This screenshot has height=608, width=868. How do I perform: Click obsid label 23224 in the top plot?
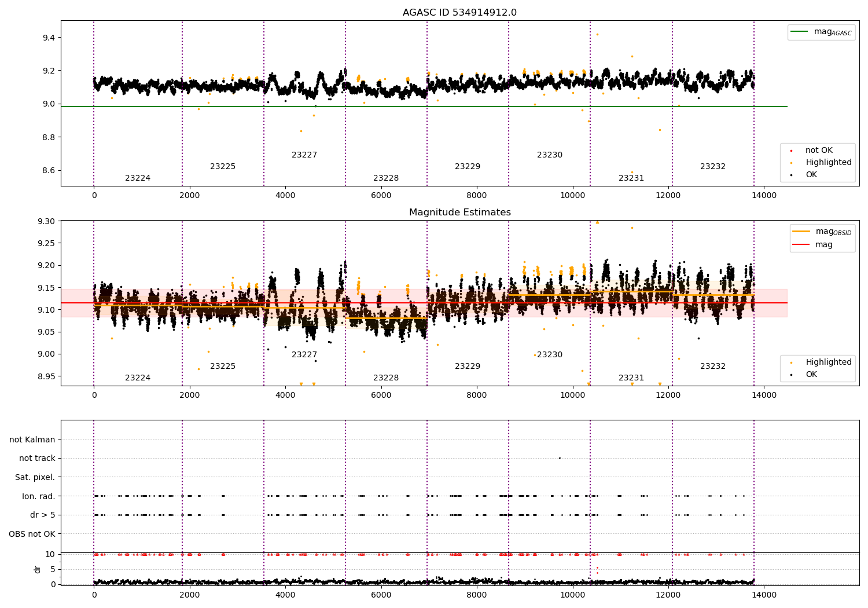(x=138, y=178)
